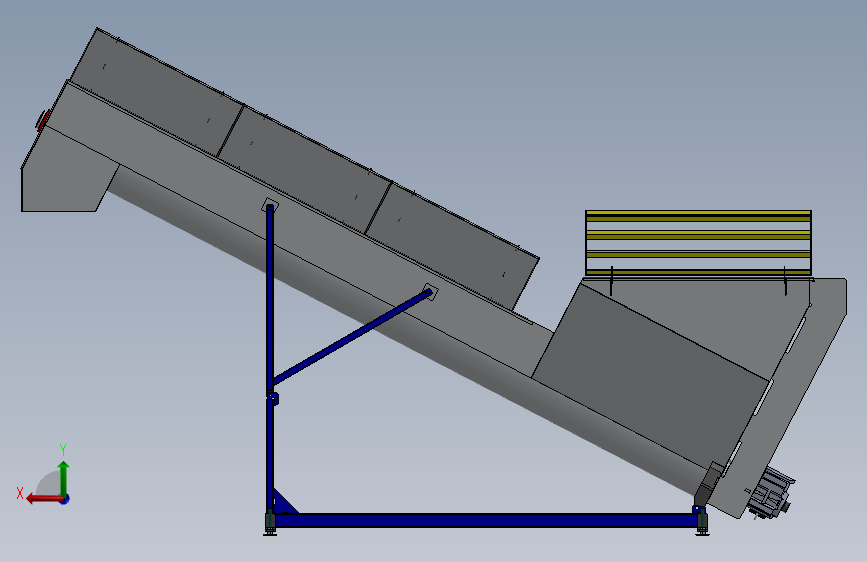This screenshot has height=562, width=867.
Task: Select the middle conveyor cover panel
Action: point(304,169)
